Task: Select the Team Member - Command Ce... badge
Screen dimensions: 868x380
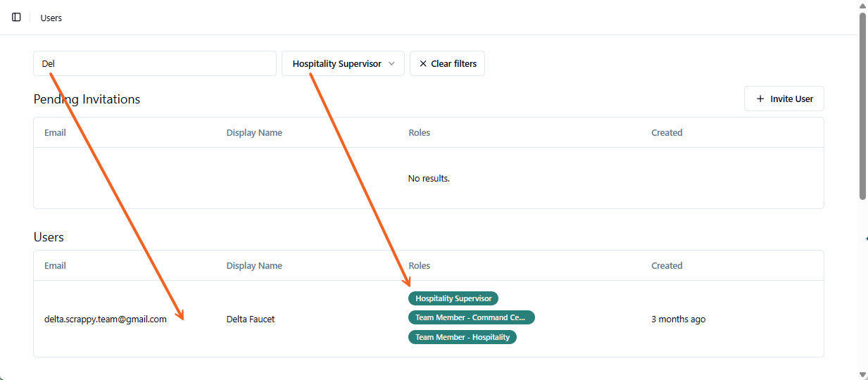Action: (x=471, y=317)
